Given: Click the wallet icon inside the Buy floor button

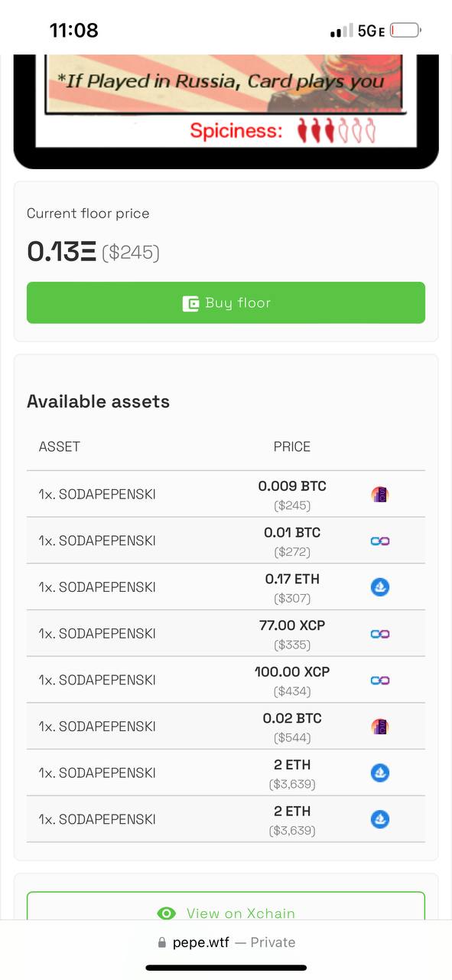Looking at the screenshot, I should tap(190, 303).
